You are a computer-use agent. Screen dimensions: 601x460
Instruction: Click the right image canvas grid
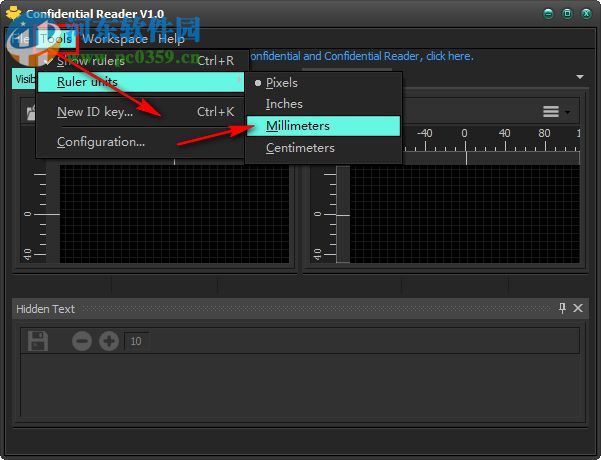(x=465, y=214)
